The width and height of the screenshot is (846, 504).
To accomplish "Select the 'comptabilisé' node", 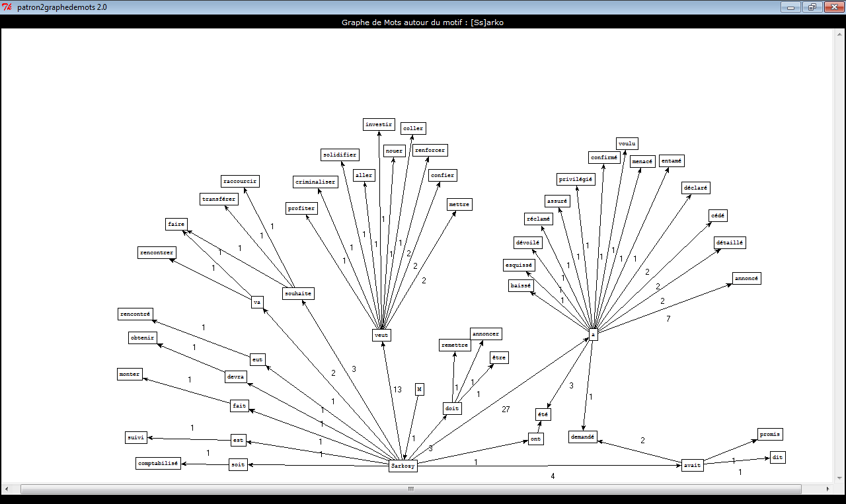I will [x=159, y=463].
